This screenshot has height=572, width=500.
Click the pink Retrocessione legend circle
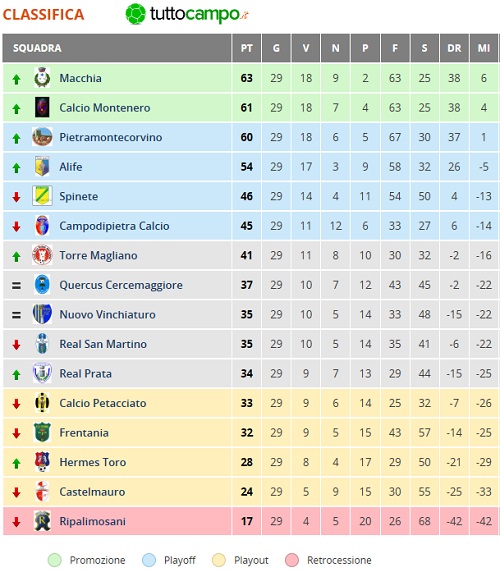tap(292, 560)
